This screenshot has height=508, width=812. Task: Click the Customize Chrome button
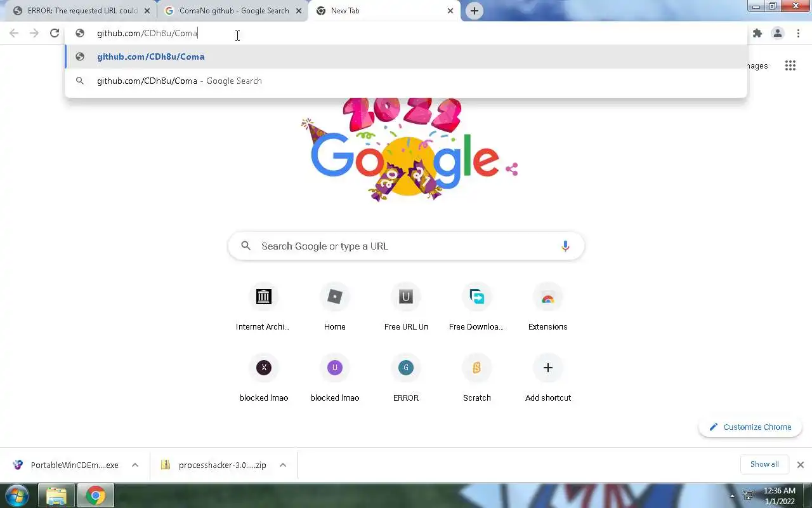[x=750, y=427]
